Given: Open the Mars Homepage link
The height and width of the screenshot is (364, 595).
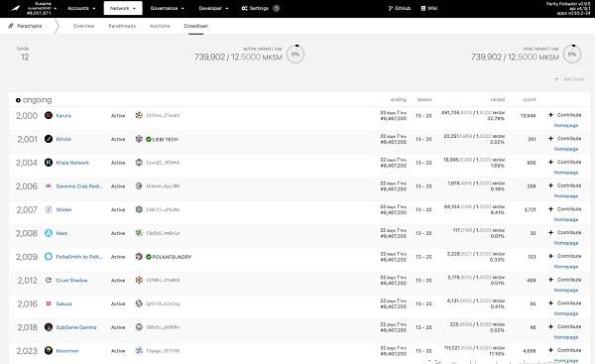Looking at the screenshot, I should point(566,243).
